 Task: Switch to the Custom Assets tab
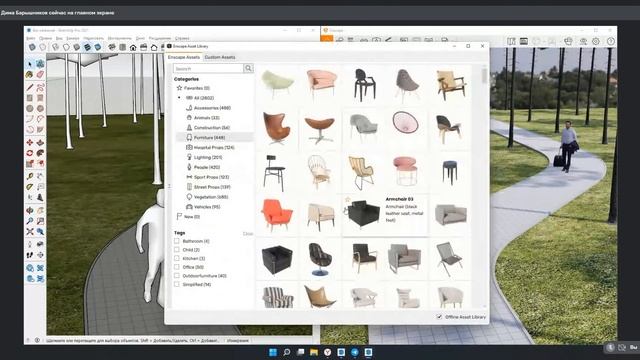220,57
